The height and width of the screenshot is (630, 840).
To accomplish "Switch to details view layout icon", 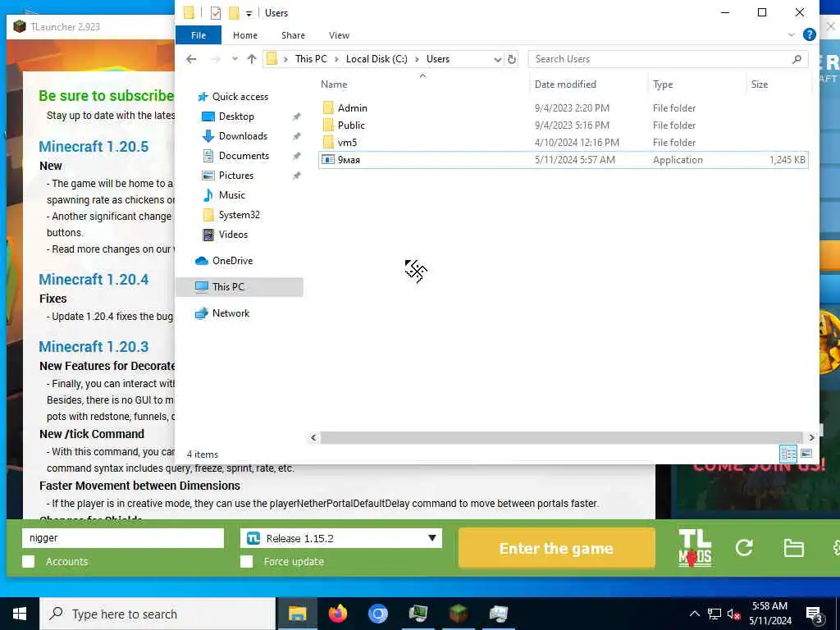I will click(788, 454).
